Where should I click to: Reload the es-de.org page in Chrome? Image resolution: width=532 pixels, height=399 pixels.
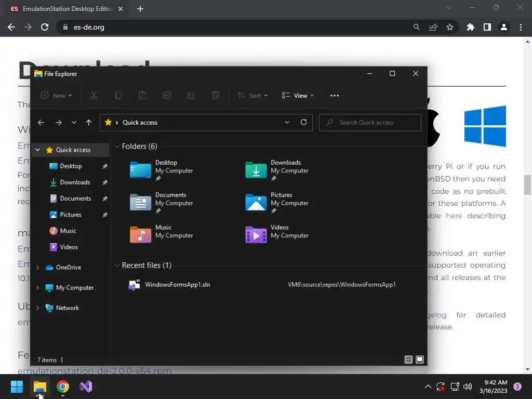click(45, 27)
